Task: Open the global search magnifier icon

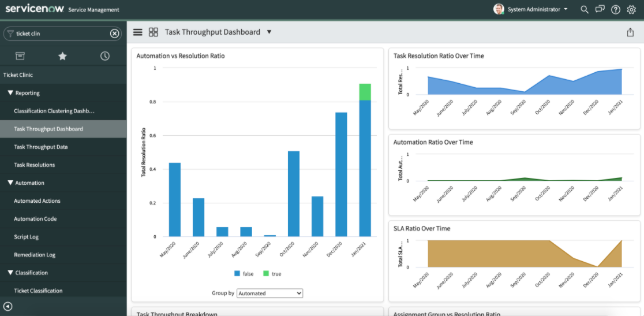Action: click(585, 9)
